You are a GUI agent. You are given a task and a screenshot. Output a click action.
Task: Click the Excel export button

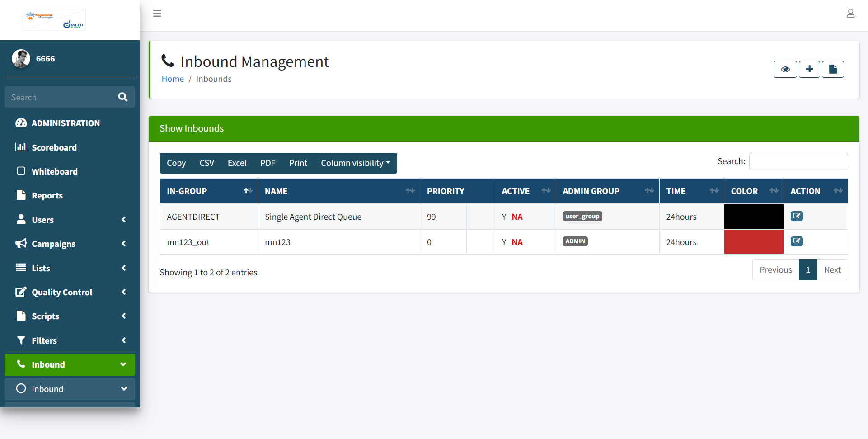(x=237, y=163)
